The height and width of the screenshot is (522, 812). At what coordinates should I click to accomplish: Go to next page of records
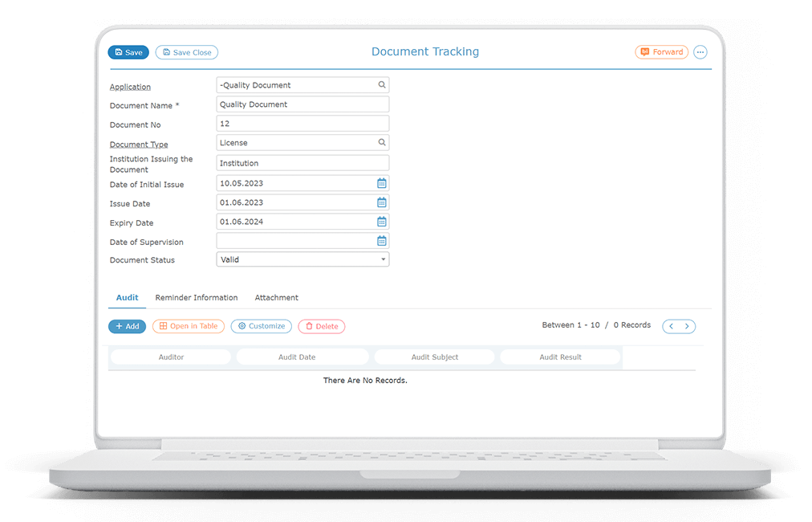click(687, 326)
